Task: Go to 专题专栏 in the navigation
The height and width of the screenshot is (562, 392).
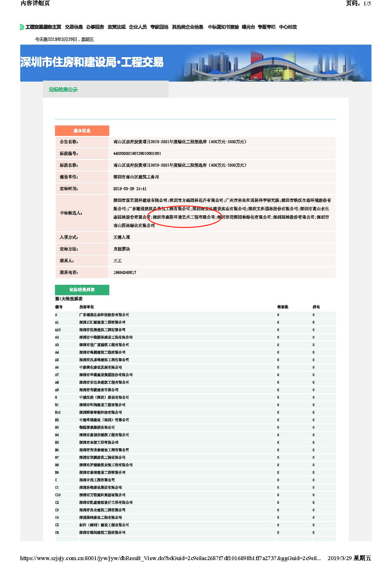Action: click(267, 27)
